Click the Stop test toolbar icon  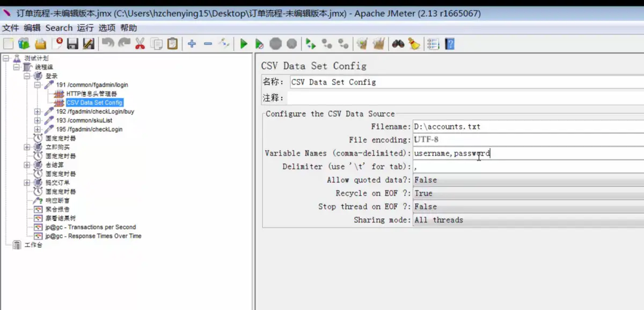point(275,44)
